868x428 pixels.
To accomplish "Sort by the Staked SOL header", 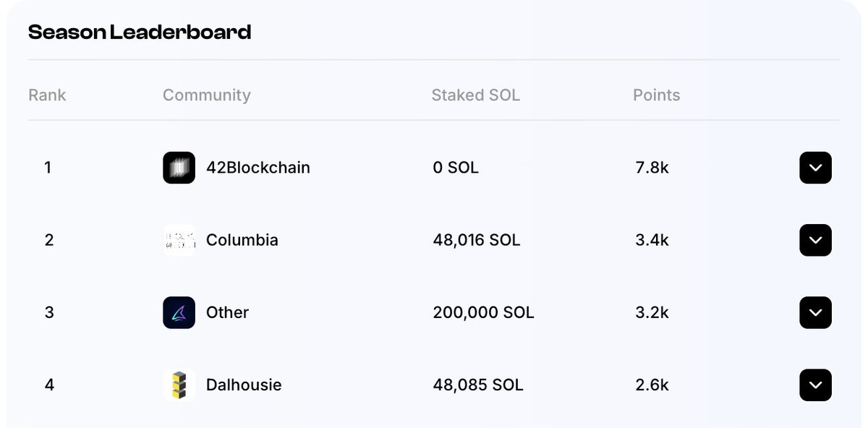I will (x=475, y=95).
